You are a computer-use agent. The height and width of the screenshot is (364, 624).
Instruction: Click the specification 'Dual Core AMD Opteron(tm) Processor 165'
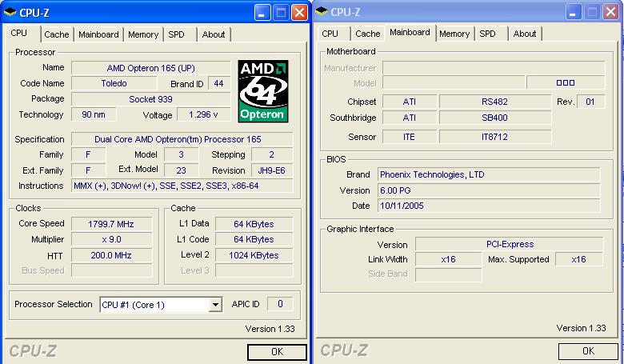pos(182,139)
